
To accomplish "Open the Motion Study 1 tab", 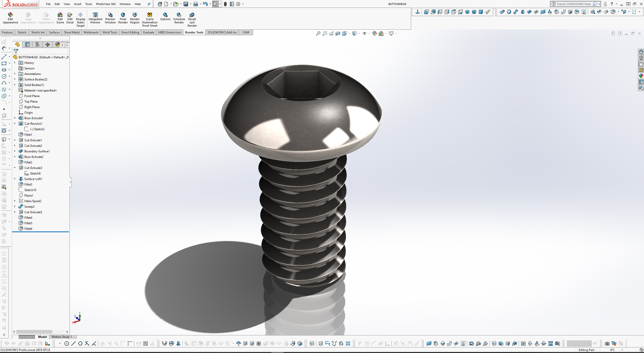I will 62,337.
